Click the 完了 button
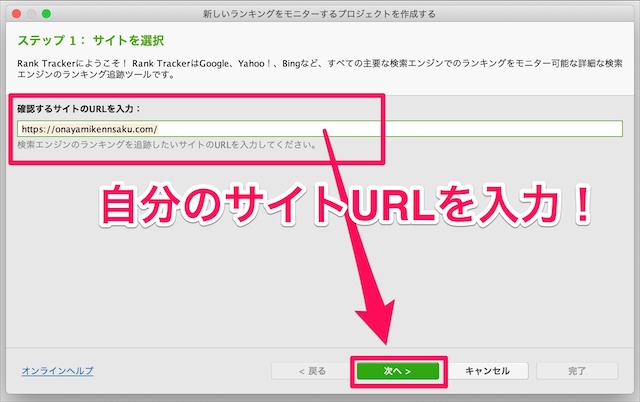640x402 pixels. 577,371
